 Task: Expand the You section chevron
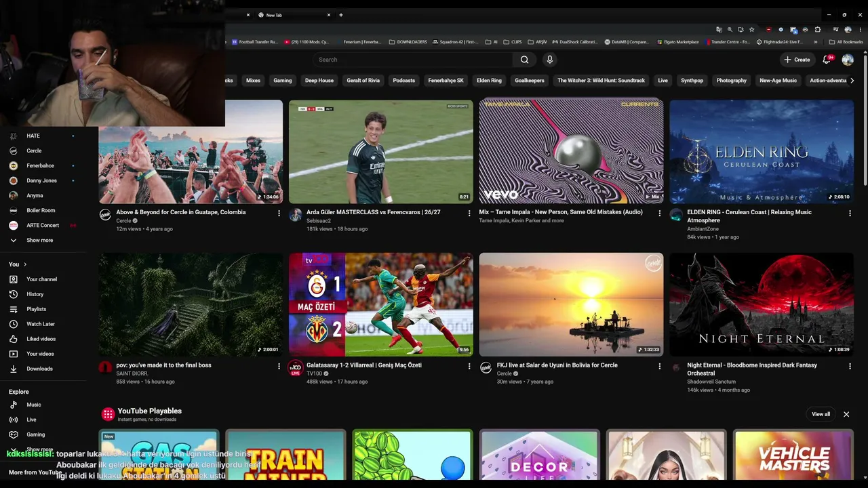(25, 264)
